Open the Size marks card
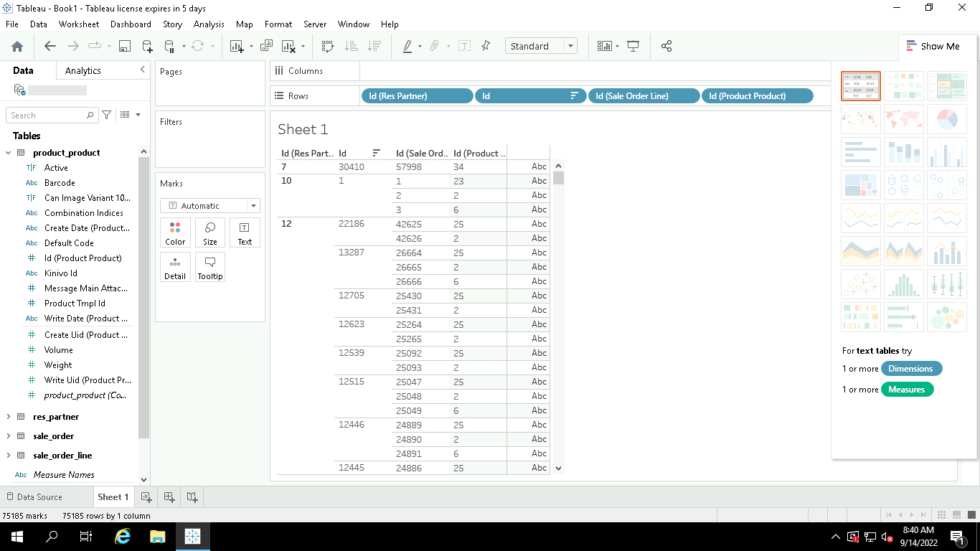980x551 pixels. 210,232
